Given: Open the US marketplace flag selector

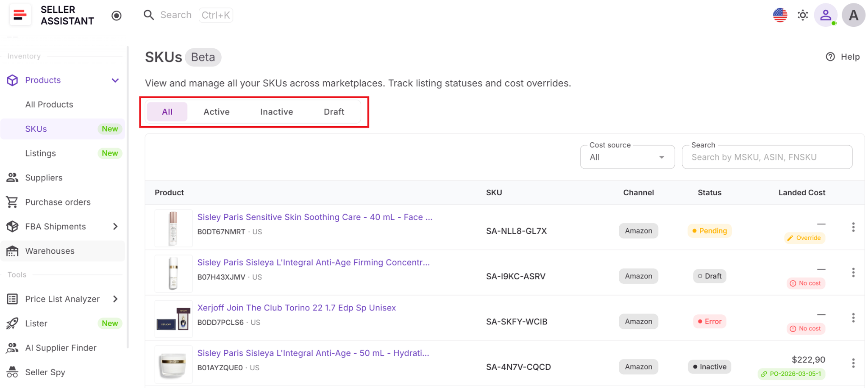Looking at the screenshot, I should coord(780,15).
